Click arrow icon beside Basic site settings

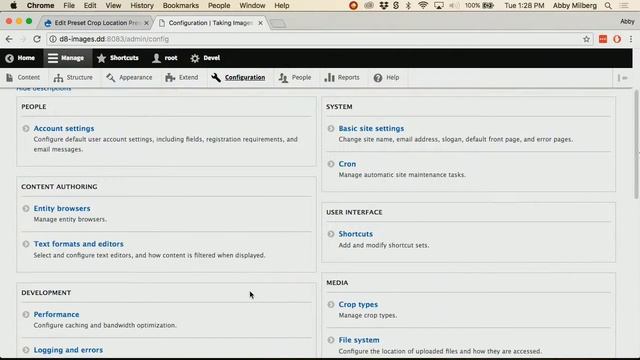(x=331, y=129)
